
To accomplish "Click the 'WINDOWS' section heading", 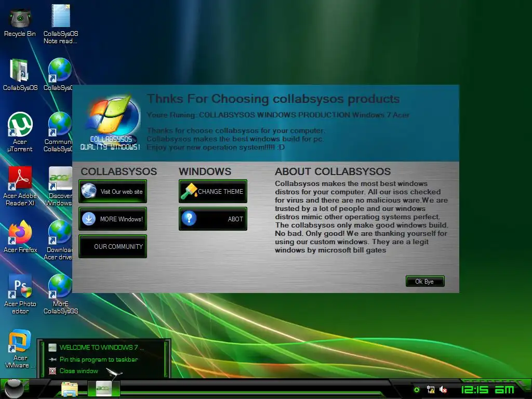I will pyautogui.click(x=205, y=171).
